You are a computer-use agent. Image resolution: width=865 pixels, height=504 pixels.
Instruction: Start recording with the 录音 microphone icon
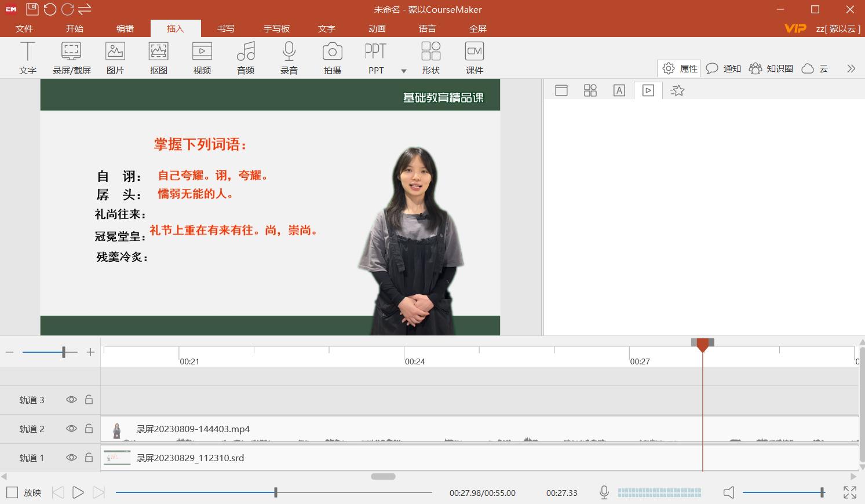289,57
